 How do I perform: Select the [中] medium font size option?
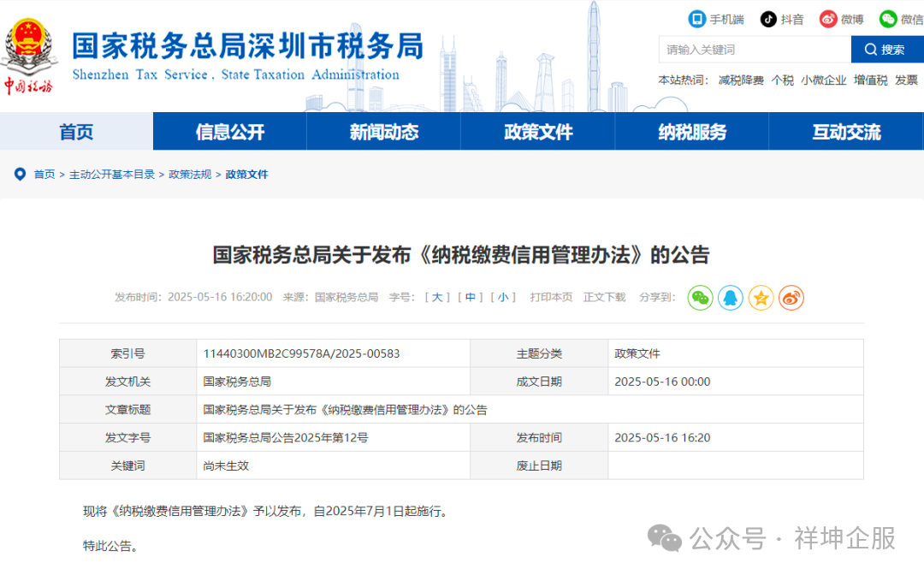470,297
